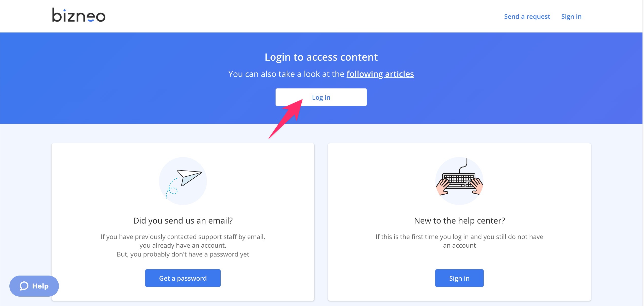The height and width of the screenshot is (306, 644).
Task: Click the 'first time you log in' paragraph
Action: [x=459, y=241]
